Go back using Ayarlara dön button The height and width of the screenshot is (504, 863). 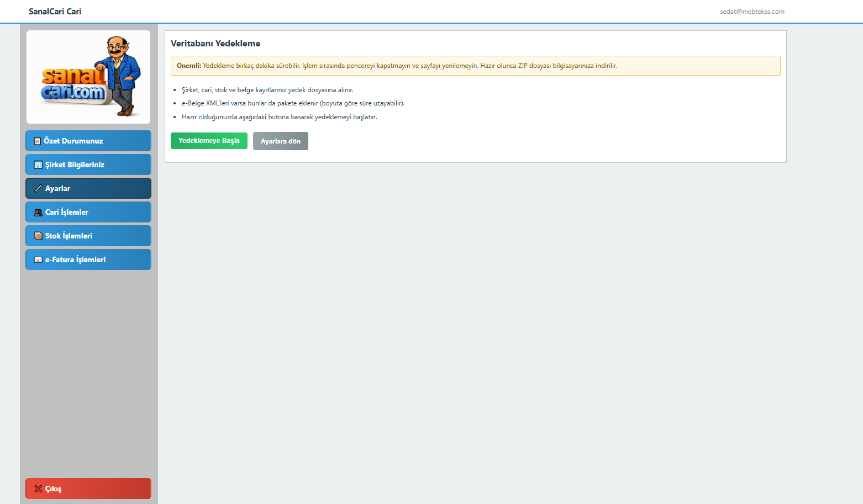click(281, 141)
